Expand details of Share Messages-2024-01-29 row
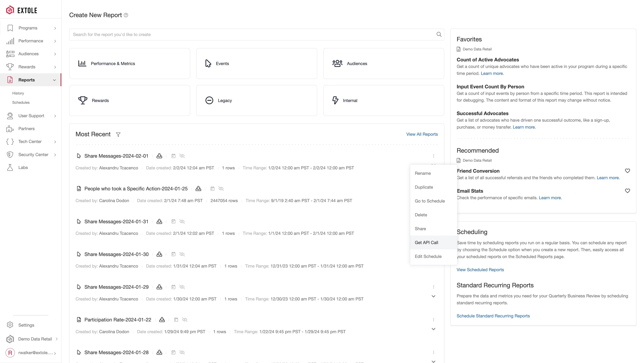This screenshot has height=363, width=644. coord(433,297)
